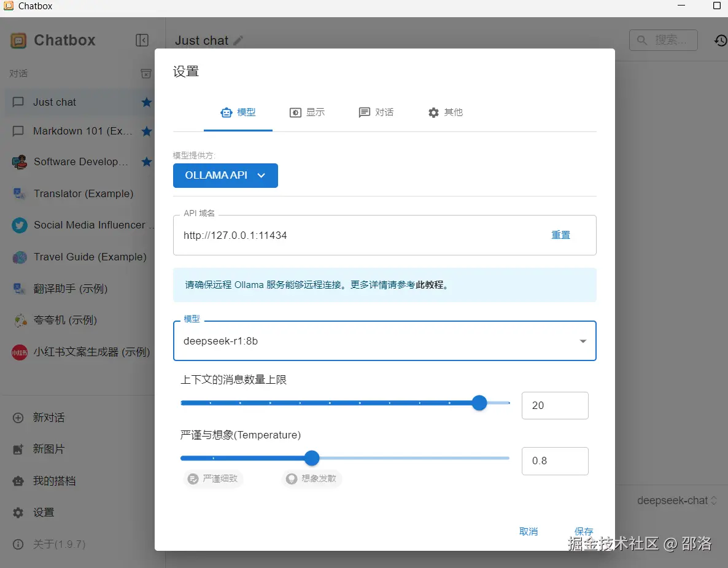Click the context message limit slider handle
The width and height of the screenshot is (728, 568).
point(479,403)
